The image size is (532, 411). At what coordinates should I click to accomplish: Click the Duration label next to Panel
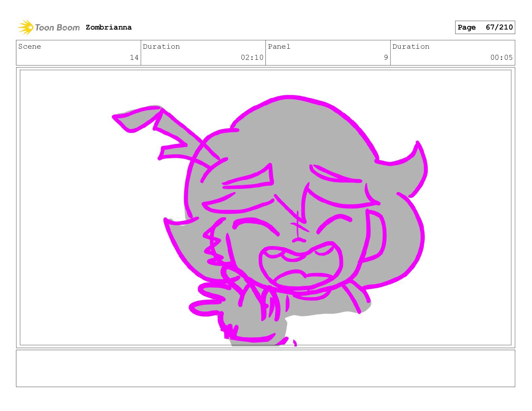[x=411, y=47]
